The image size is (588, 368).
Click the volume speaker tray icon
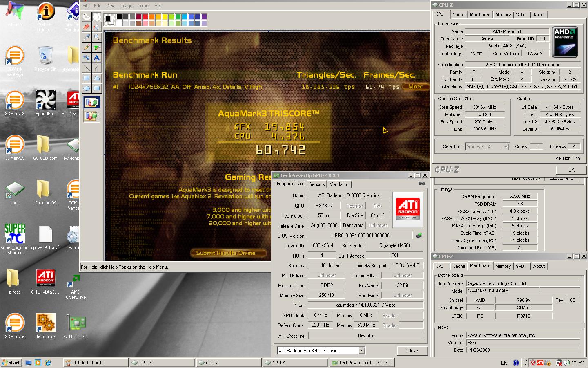coord(567,363)
